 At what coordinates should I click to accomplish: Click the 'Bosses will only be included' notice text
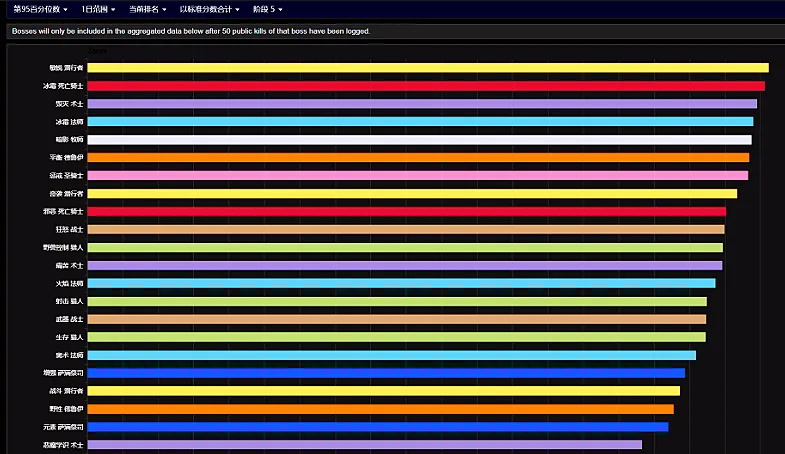click(191, 31)
